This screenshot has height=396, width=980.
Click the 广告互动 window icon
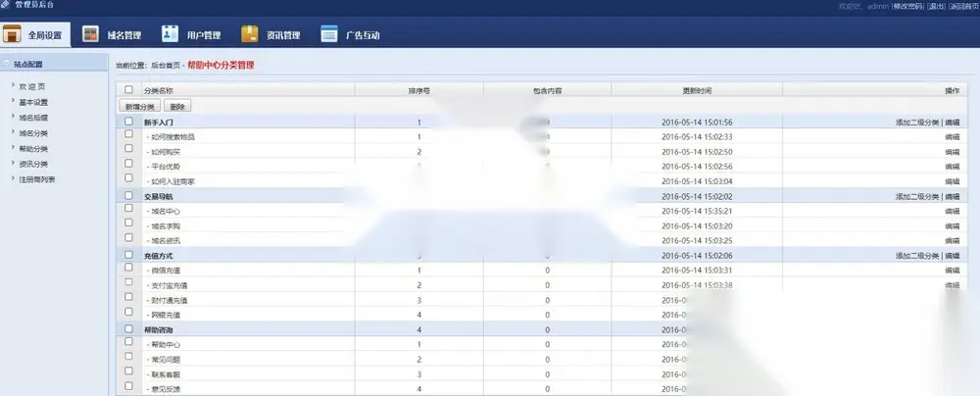pos(329,34)
